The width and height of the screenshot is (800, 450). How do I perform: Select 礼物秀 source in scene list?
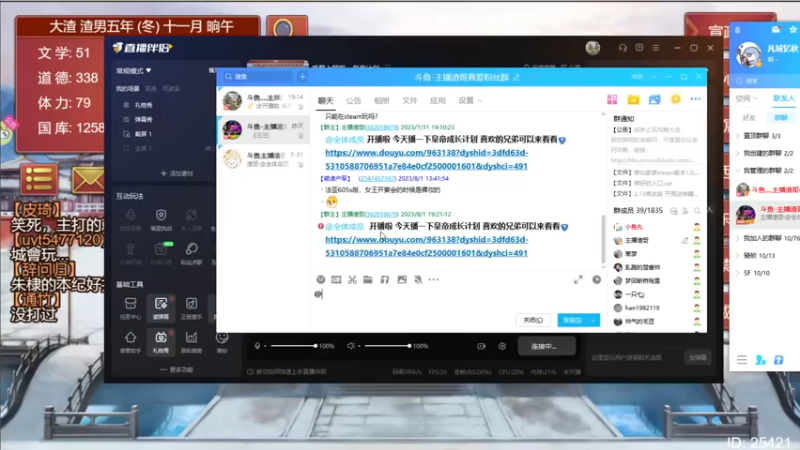click(143, 105)
